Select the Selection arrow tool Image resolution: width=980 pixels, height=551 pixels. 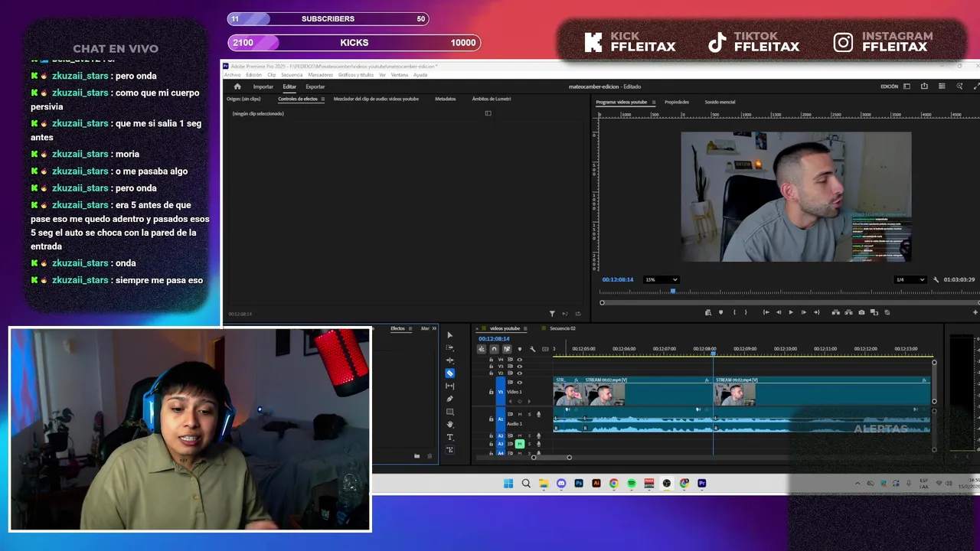pos(450,335)
